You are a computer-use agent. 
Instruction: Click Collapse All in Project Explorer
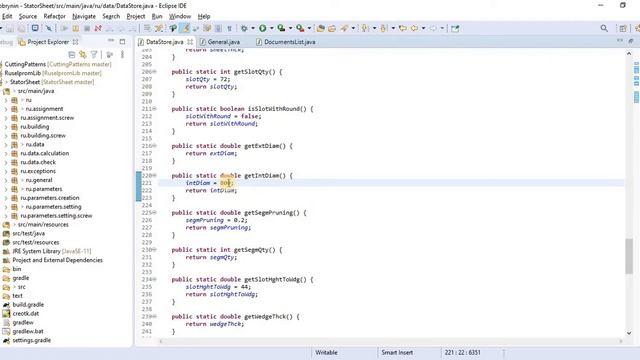click(x=72, y=55)
